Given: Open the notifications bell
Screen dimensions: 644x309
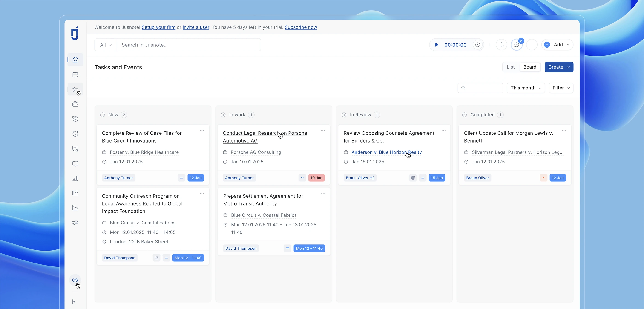Looking at the screenshot, I should (x=501, y=45).
